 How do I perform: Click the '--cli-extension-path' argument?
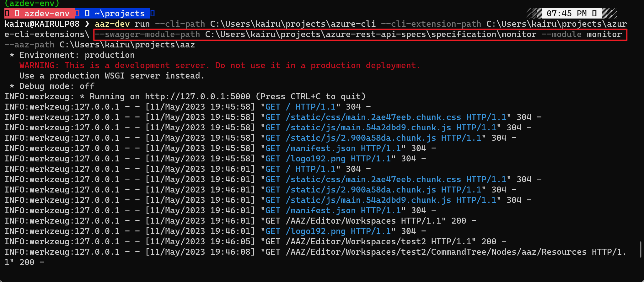(x=431, y=24)
